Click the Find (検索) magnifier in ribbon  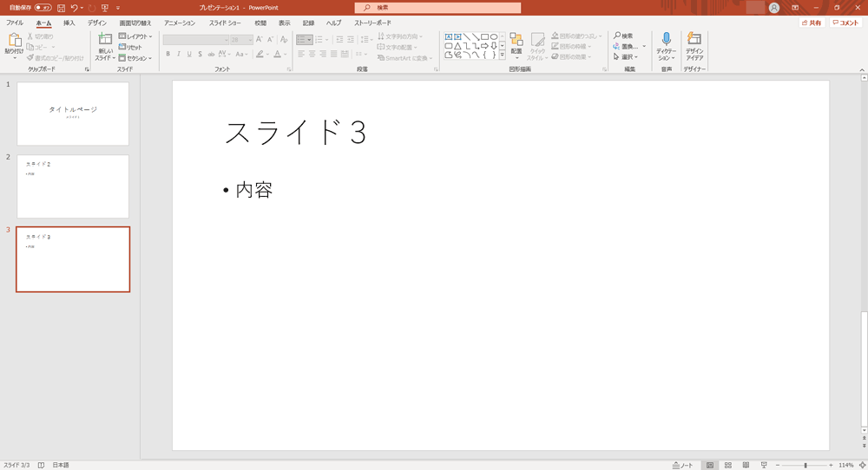point(622,36)
